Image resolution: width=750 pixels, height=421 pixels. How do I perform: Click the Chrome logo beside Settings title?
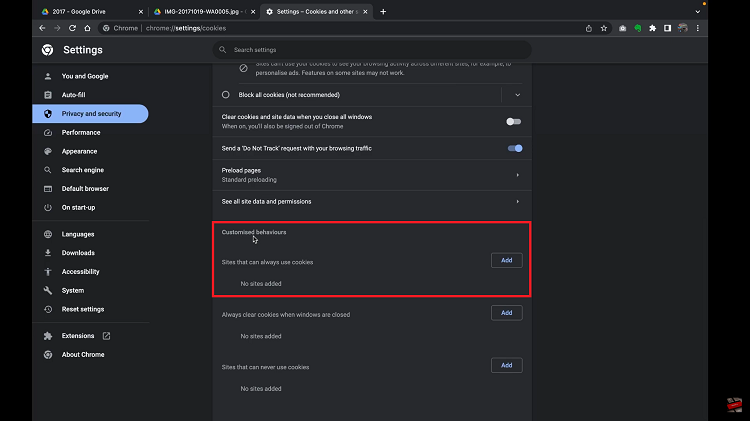pos(47,50)
